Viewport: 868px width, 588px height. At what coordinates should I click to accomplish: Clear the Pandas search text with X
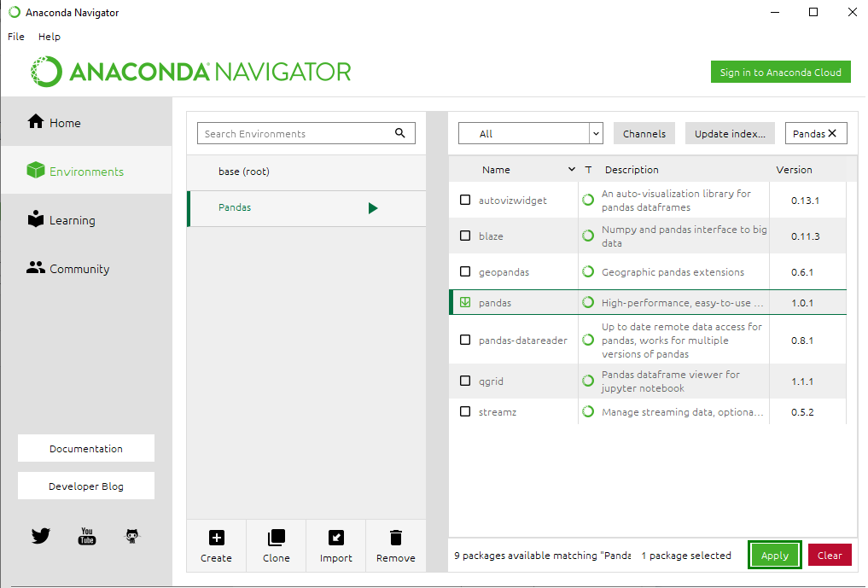832,133
